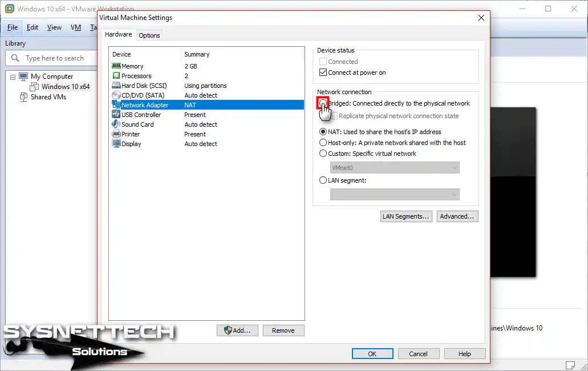
Task: Click the Memory device icon
Action: [x=116, y=66]
